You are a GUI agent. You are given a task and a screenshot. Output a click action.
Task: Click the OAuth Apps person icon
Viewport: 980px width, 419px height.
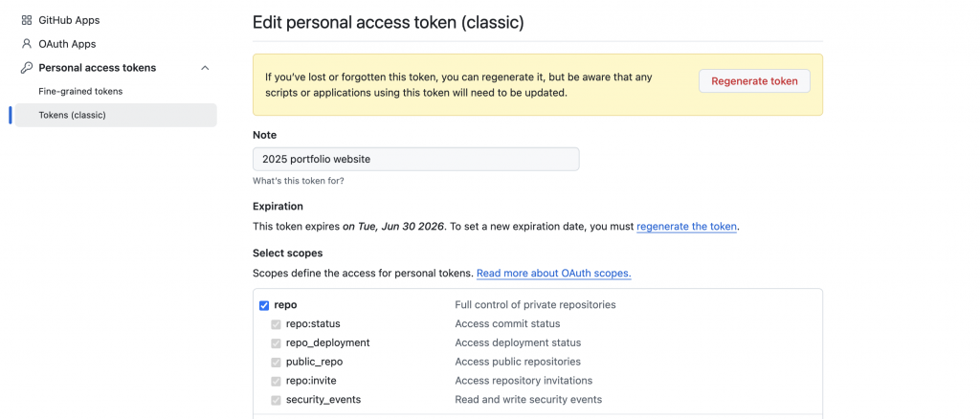coord(27,44)
